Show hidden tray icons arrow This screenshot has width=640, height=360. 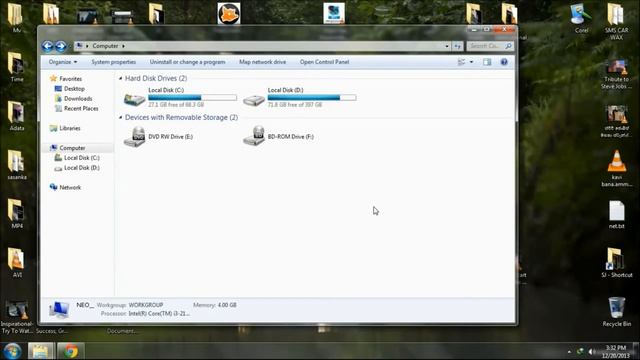[x=569, y=351]
